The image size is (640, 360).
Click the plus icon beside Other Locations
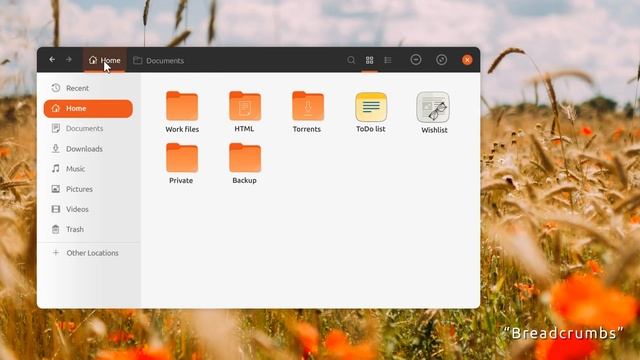(x=56, y=253)
